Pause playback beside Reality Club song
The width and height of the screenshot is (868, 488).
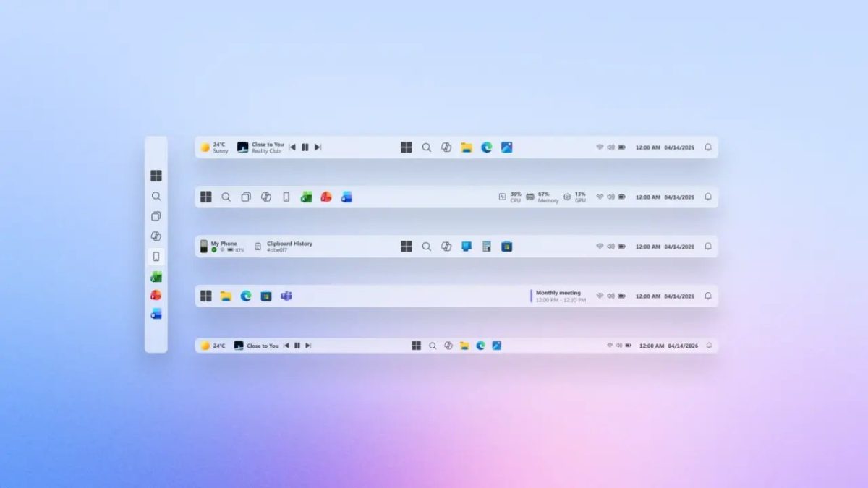(x=305, y=147)
